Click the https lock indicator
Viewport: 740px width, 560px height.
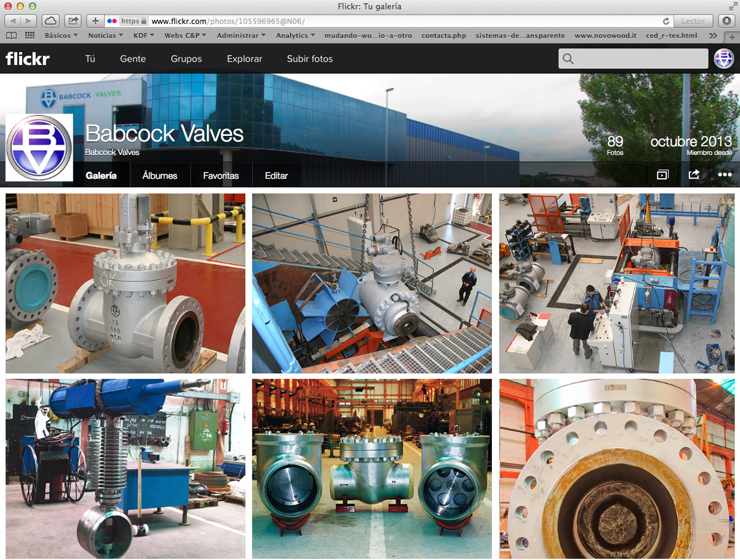[134, 21]
